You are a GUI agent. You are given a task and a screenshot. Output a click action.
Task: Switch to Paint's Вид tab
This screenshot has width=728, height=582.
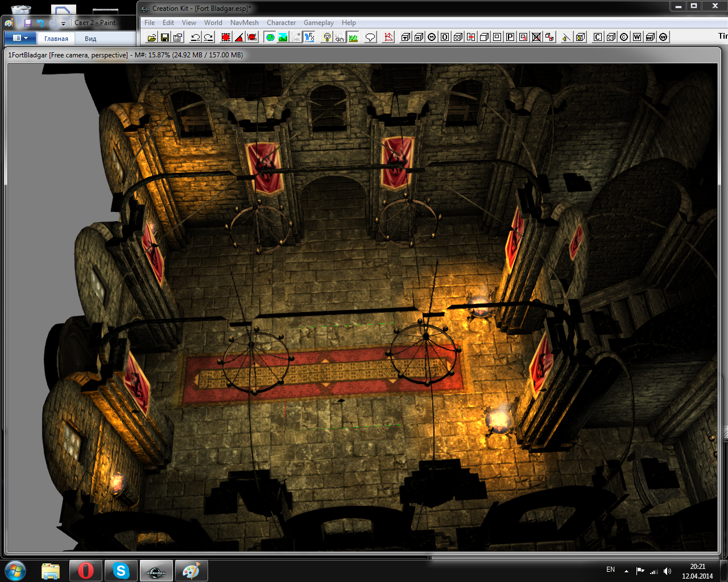(90, 39)
